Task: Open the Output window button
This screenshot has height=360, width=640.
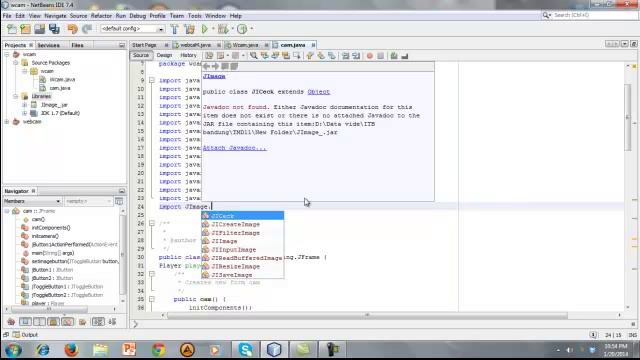Action: tap(25, 335)
